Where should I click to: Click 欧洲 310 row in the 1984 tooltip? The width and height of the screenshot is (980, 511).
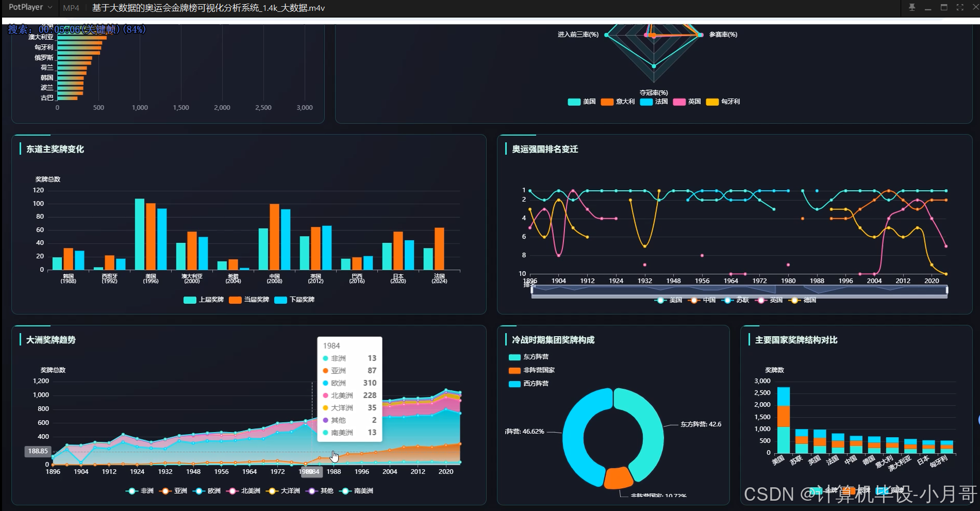coord(350,383)
